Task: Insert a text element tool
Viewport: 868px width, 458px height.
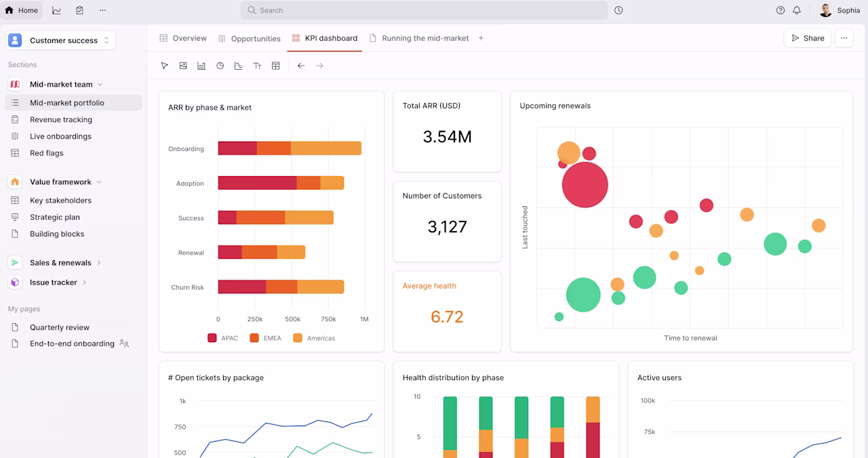Action: tap(258, 66)
